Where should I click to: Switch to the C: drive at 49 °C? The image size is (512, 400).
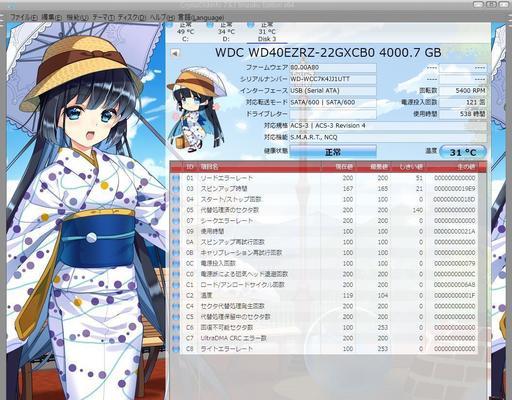point(186,32)
